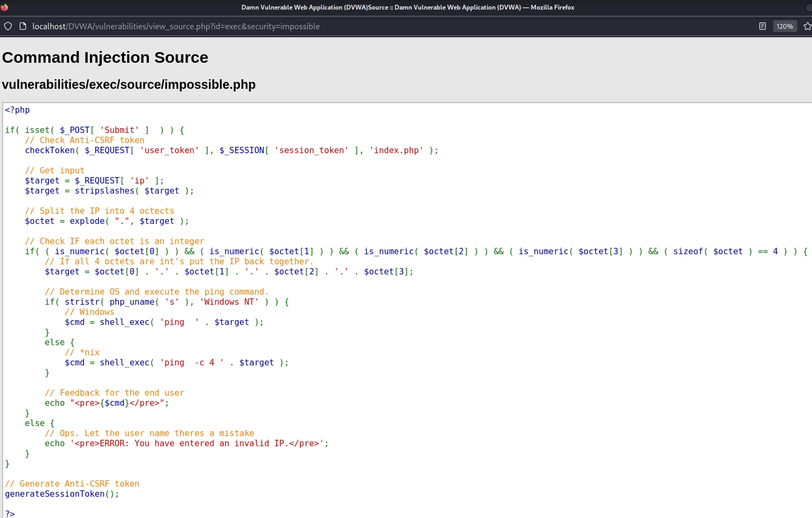812x518 pixels.
Task: Click the window title text in title bar
Action: pyautogui.click(x=407, y=7)
